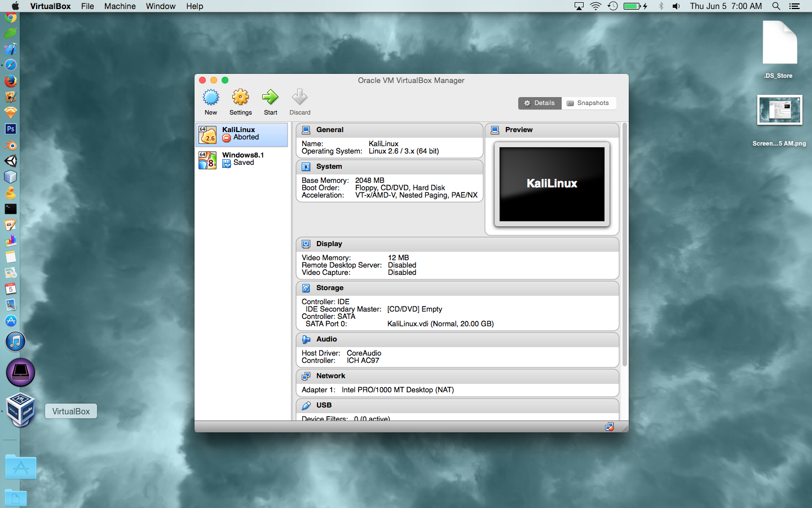Image resolution: width=812 pixels, height=508 pixels.
Task: Open the App Store from the Dock
Action: [x=11, y=321]
